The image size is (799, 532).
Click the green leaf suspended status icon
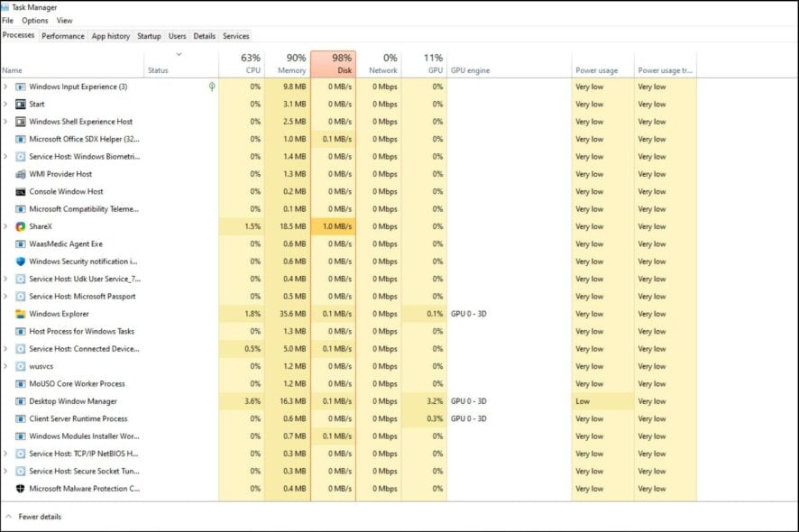pos(212,87)
